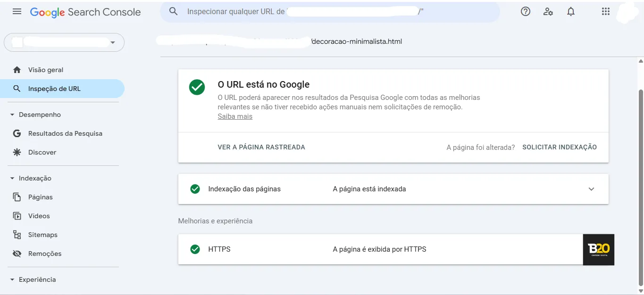Click VER A PÁGINA RASTREADA
Screen dimensions: 644x295
(261, 147)
